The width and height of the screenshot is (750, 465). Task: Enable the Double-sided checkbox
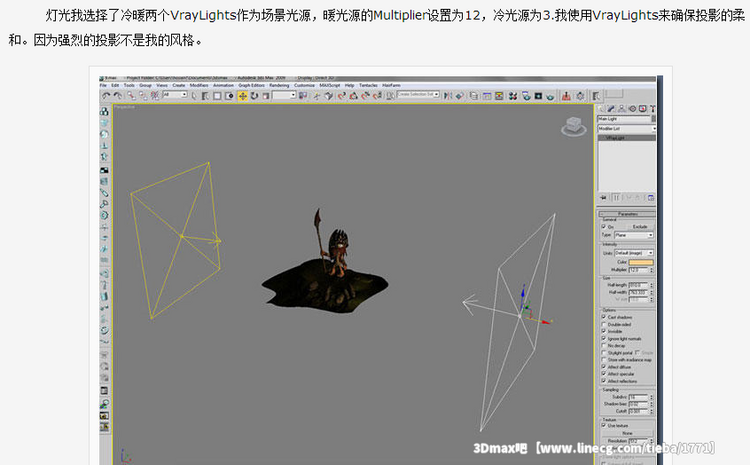[x=604, y=324]
